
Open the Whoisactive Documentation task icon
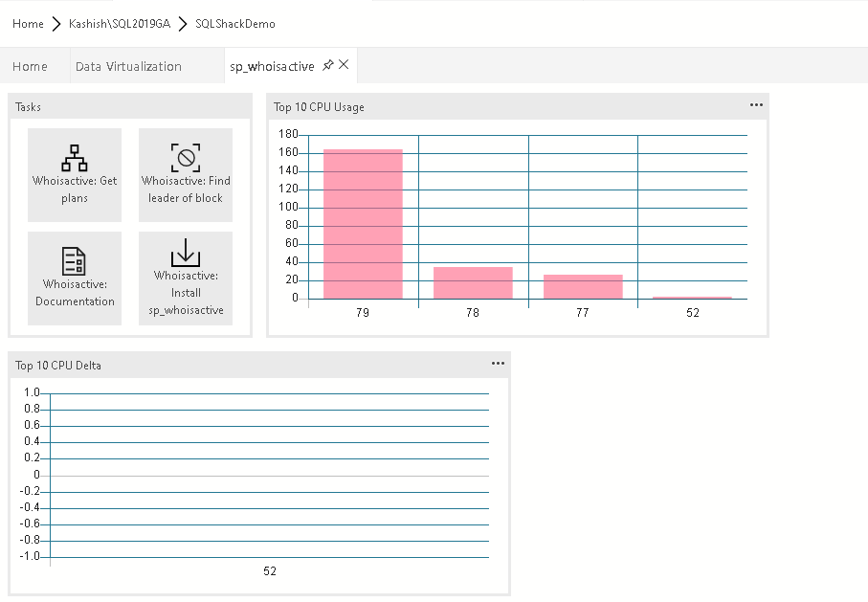[x=75, y=260]
